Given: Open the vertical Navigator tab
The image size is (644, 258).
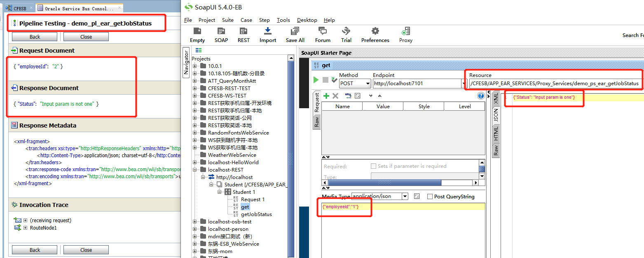Looking at the screenshot, I should click(186, 62).
